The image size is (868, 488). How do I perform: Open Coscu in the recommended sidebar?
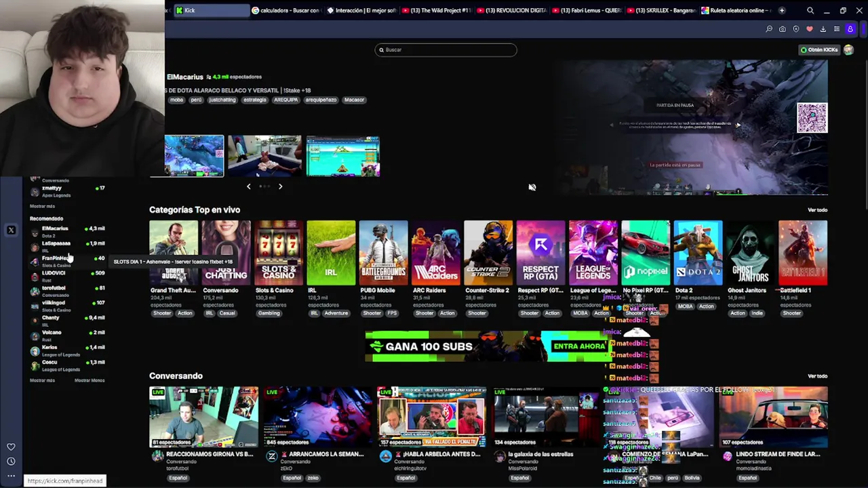point(67,365)
